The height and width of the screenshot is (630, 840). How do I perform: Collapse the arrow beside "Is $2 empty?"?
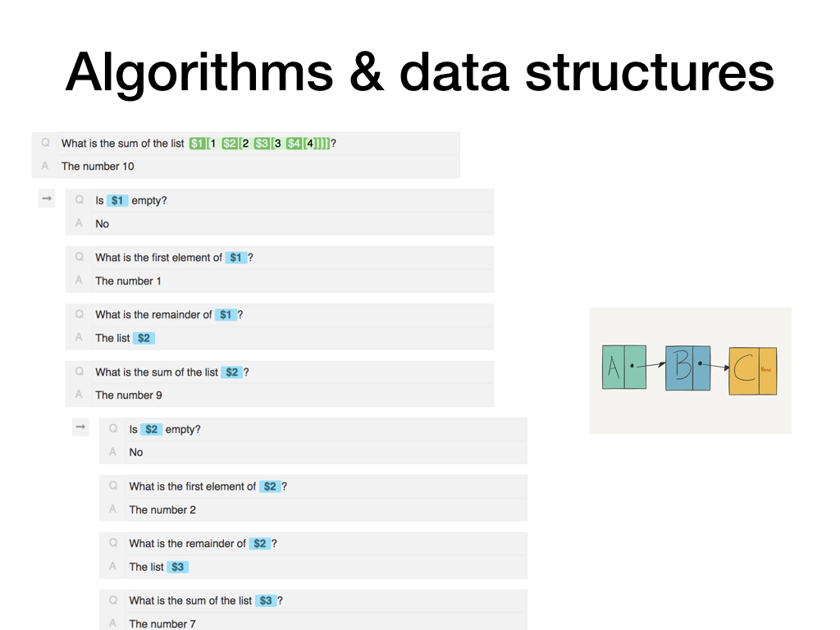click(80, 427)
